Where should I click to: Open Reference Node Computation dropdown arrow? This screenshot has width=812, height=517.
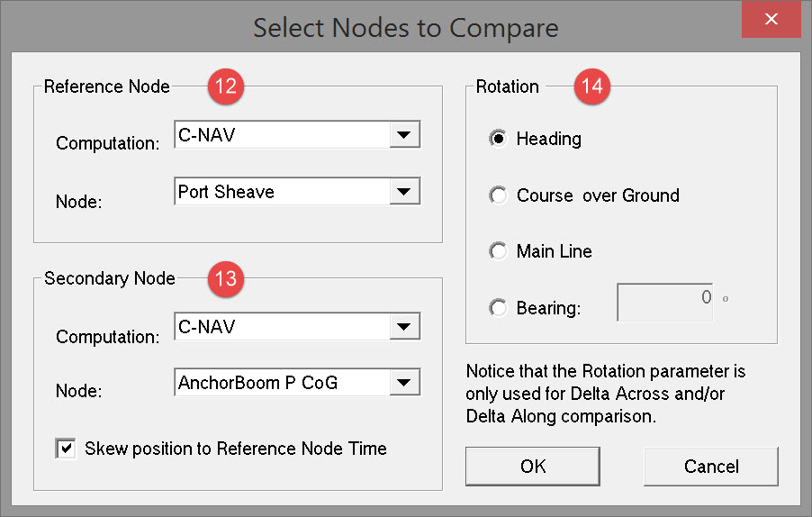[x=402, y=136]
